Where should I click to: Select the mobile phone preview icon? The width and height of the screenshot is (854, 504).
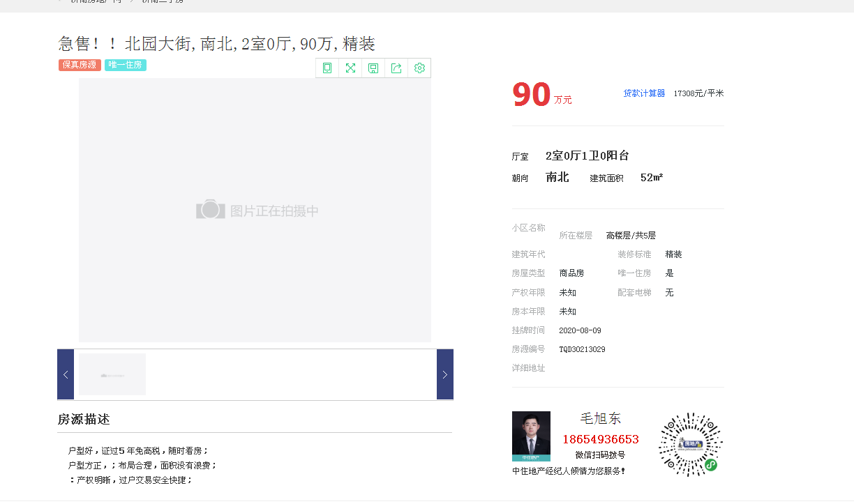coord(327,68)
